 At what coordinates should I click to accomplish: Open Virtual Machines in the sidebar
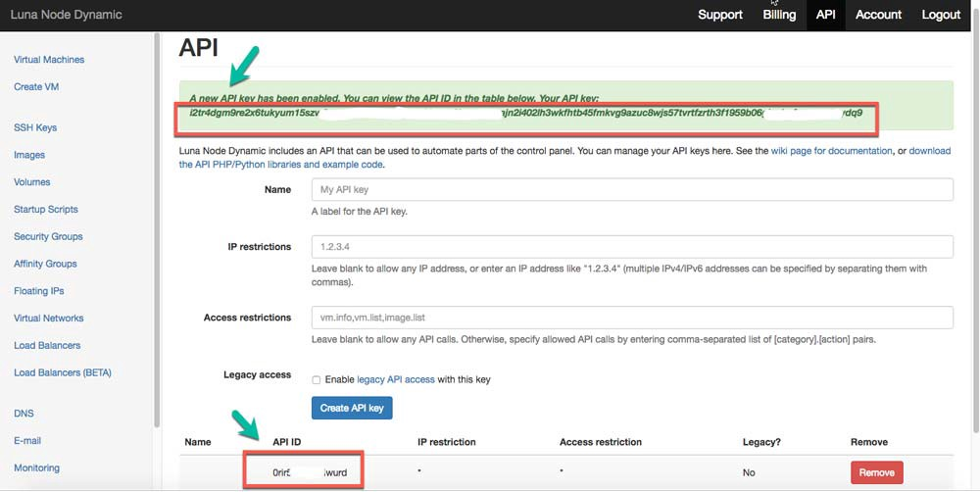pyautogui.click(x=49, y=60)
